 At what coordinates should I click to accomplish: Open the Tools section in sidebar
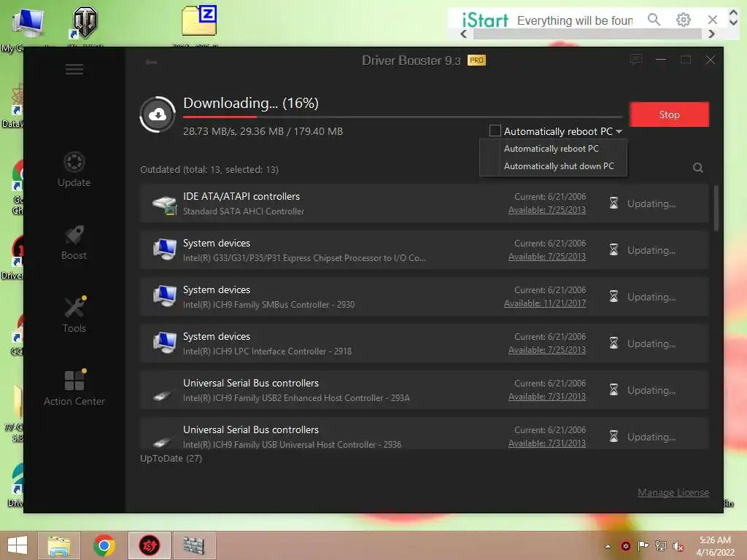[x=74, y=315]
